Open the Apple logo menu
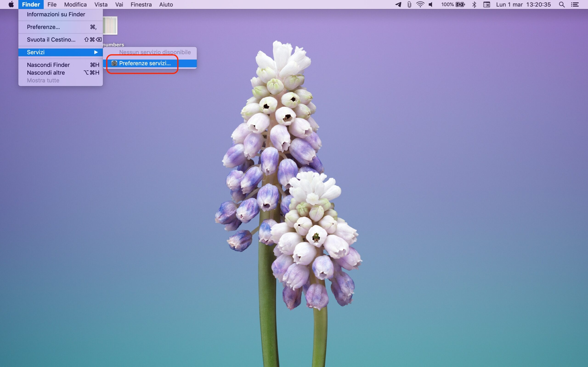This screenshot has width=588, height=367. click(11, 4)
